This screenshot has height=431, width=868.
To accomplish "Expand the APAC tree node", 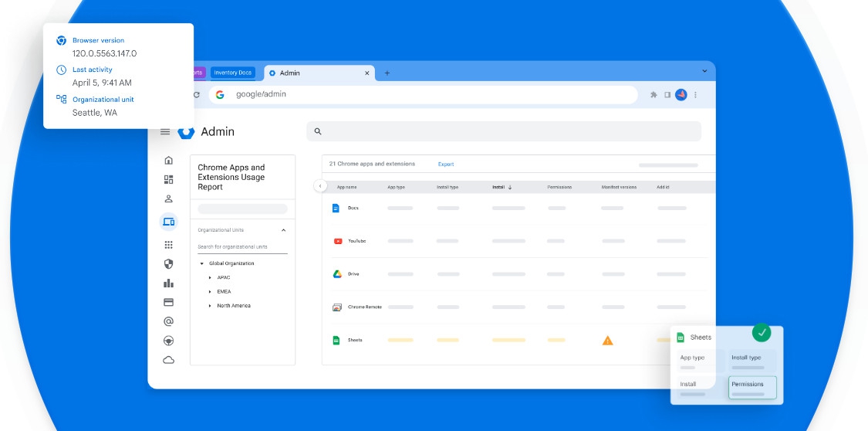I will (x=210, y=277).
